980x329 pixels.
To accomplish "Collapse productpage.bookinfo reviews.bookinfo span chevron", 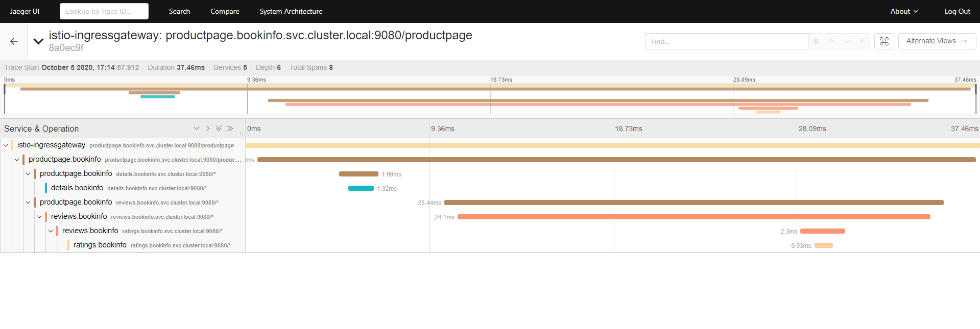I will pyautogui.click(x=28, y=203).
